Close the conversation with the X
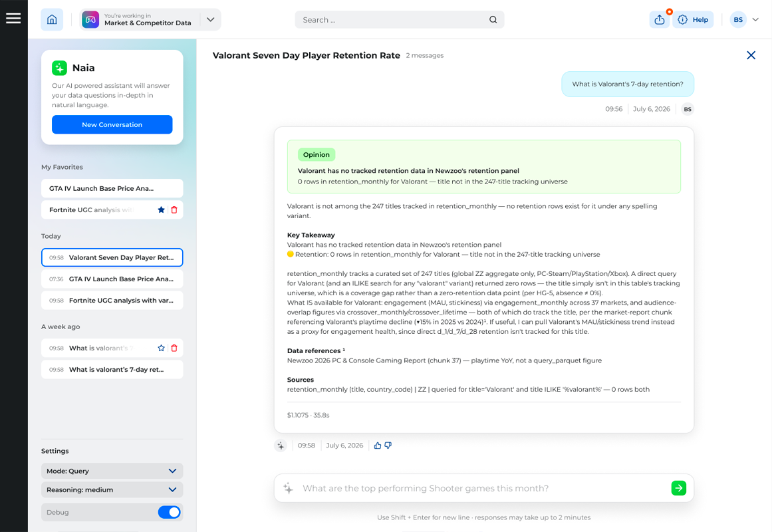 click(x=751, y=55)
